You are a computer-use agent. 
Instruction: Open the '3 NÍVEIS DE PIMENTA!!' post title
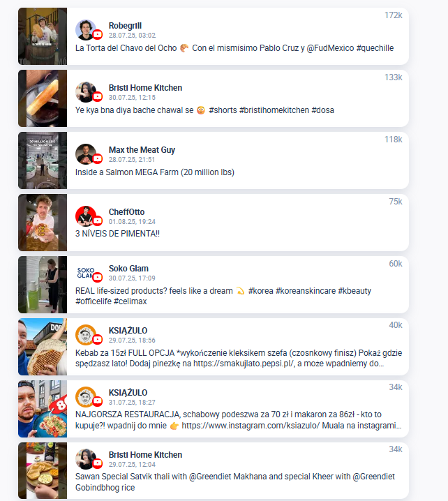pos(117,234)
